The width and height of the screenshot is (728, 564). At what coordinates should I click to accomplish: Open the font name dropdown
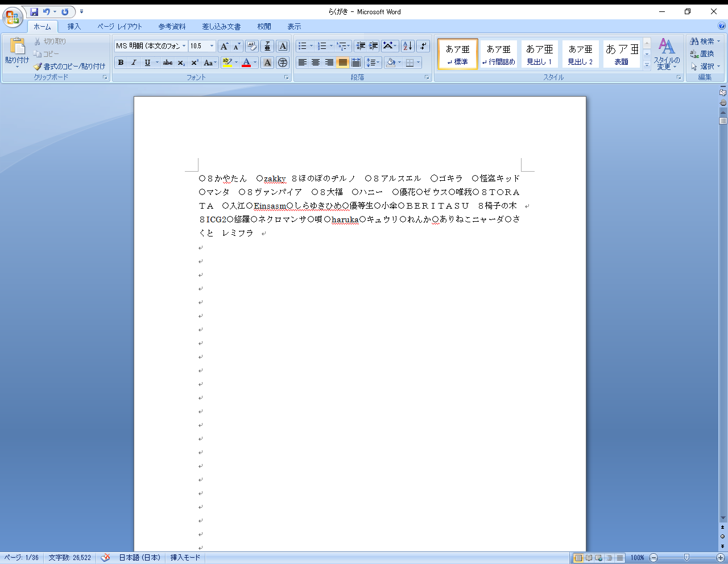(x=184, y=46)
